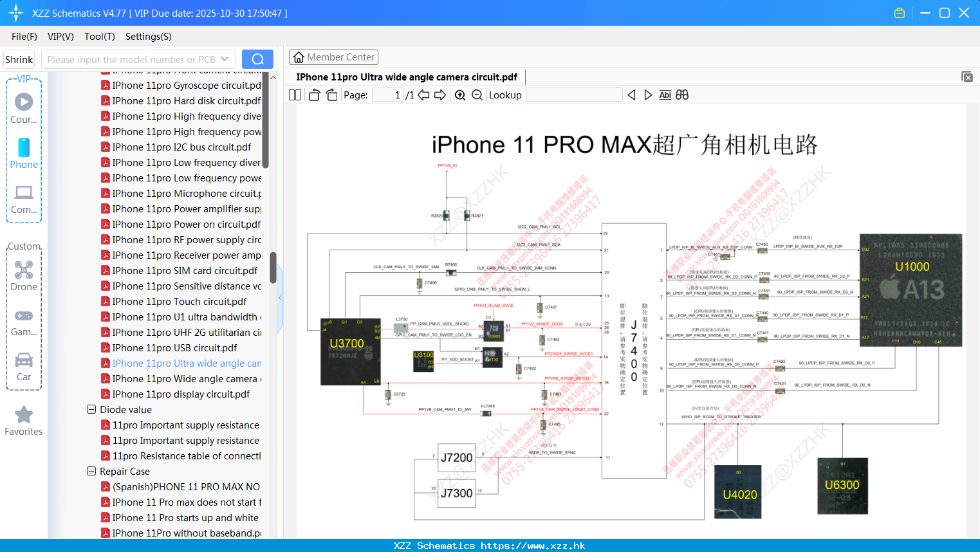The width and height of the screenshot is (980, 552).
Task: Open iPhone 11pro Touch circuit.pdf
Action: coord(174,301)
